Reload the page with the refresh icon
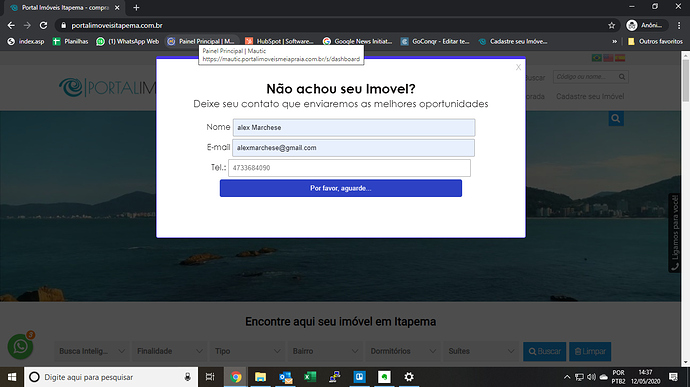The image size is (690, 387). (43, 26)
